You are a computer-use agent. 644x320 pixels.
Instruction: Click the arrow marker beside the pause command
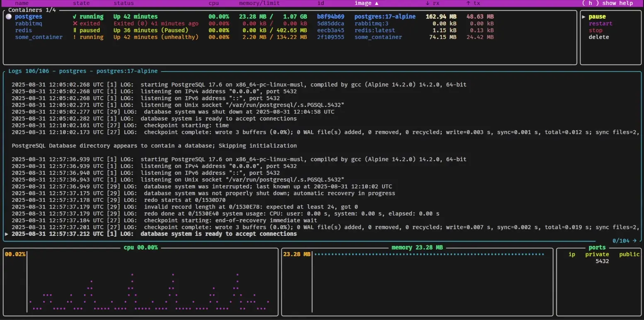[583, 17]
